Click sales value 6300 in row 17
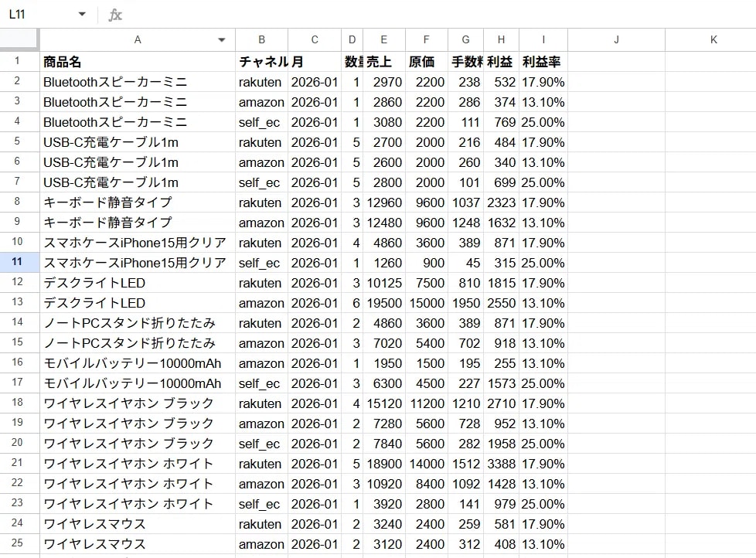 [x=383, y=383]
